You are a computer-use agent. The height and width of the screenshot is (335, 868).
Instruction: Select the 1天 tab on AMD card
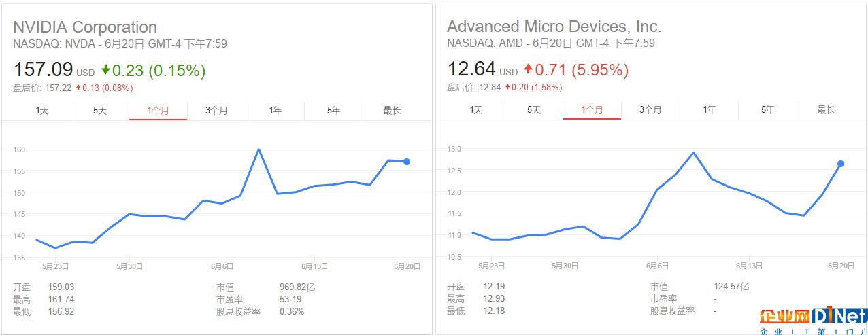[x=475, y=110]
